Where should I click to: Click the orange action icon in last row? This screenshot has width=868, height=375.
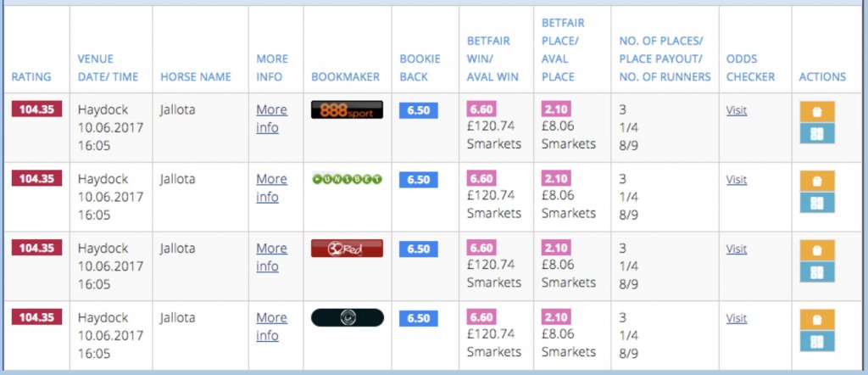tap(817, 320)
